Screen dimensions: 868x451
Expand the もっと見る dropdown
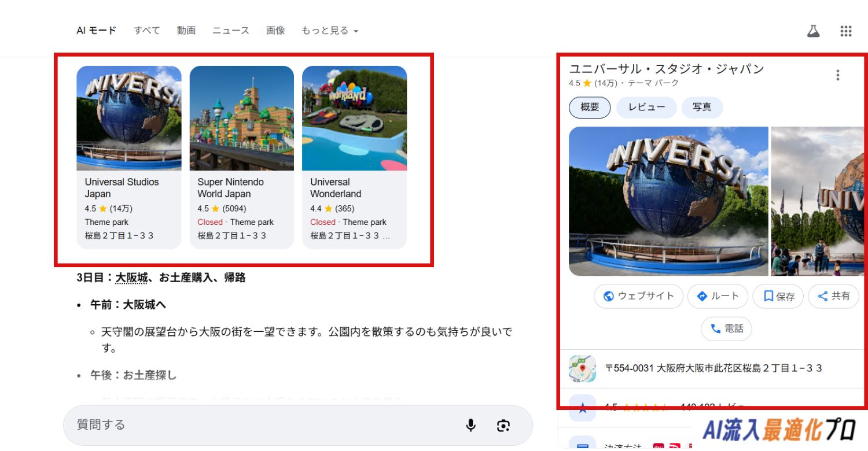tap(330, 31)
